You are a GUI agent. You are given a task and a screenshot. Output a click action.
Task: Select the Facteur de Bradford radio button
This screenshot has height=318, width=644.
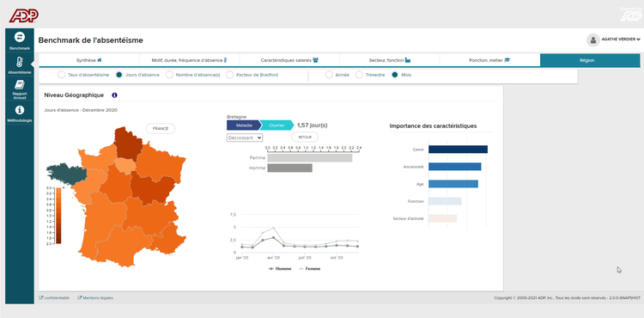pyautogui.click(x=229, y=75)
